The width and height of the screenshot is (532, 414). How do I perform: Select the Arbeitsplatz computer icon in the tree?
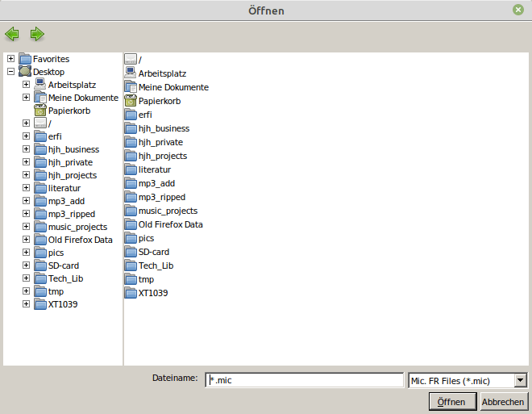click(40, 85)
